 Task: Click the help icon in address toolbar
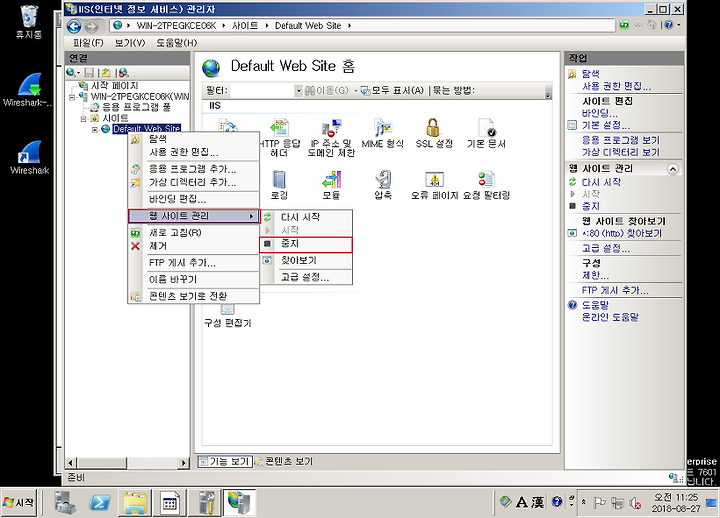[669, 25]
